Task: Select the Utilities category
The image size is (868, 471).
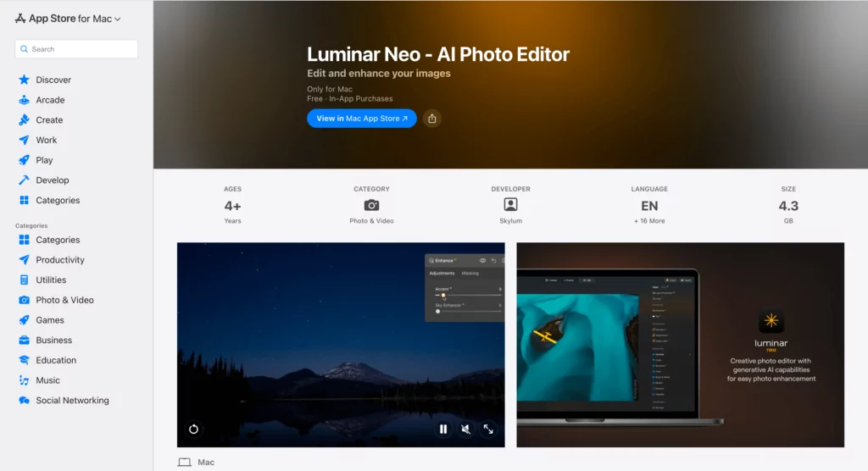Action: pos(51,280)
